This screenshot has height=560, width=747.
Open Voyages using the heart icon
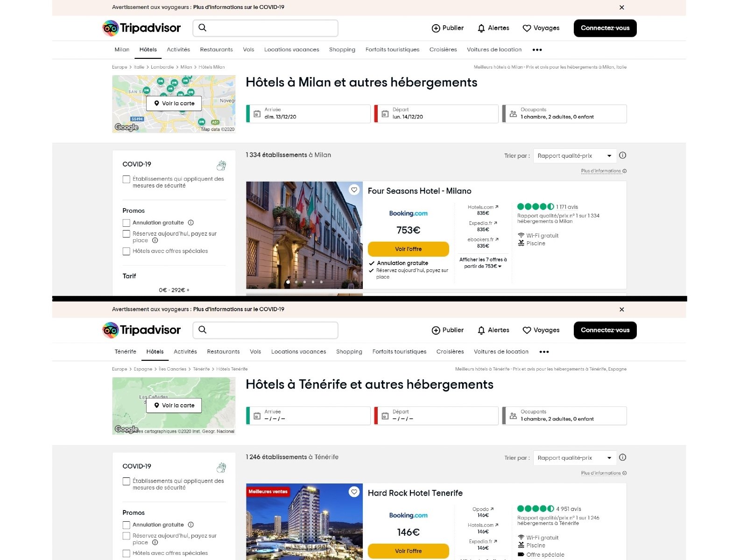[x=527, y=28]
